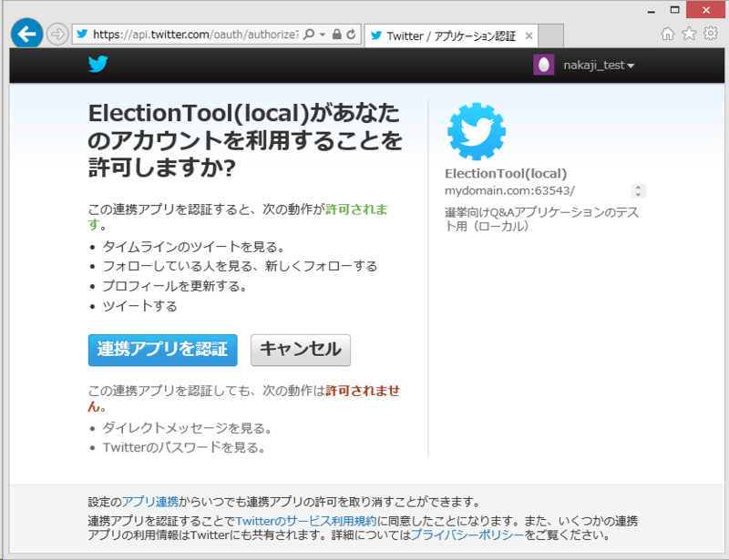
Task: Refresh the page with the reload icon
Action: tap(352, 34)
